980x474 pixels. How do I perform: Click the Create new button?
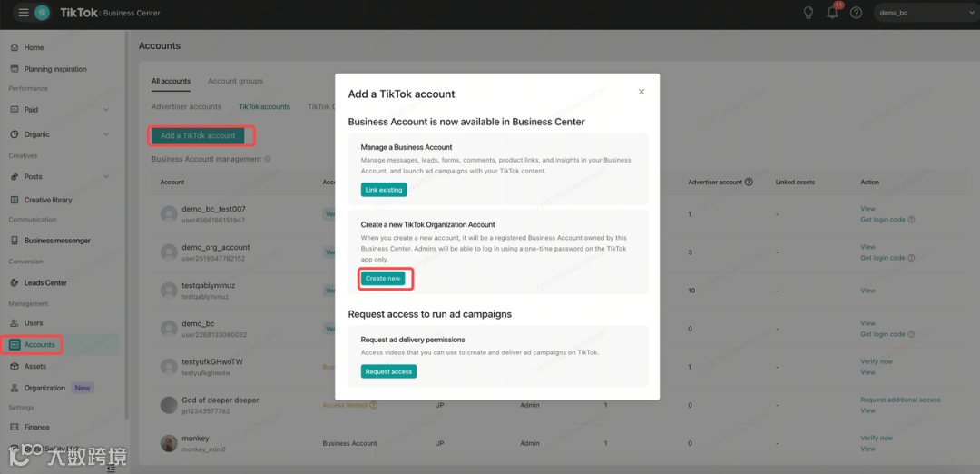click(383, 278)
